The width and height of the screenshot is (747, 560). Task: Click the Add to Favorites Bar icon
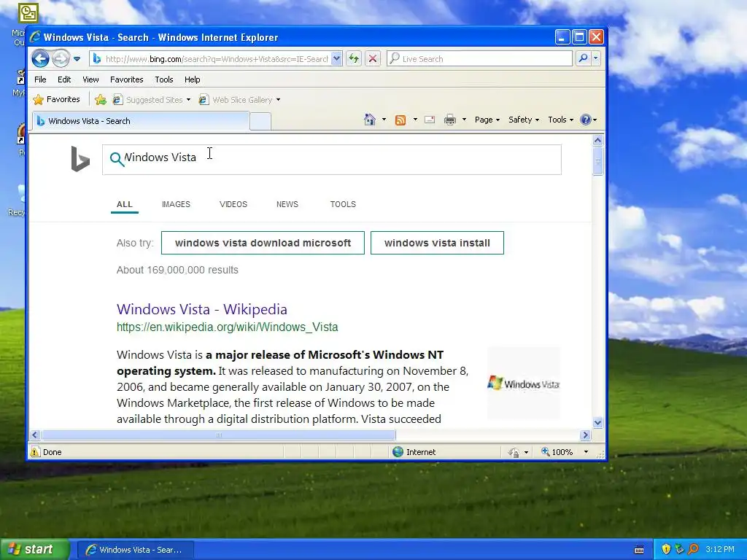click(101, 99)
